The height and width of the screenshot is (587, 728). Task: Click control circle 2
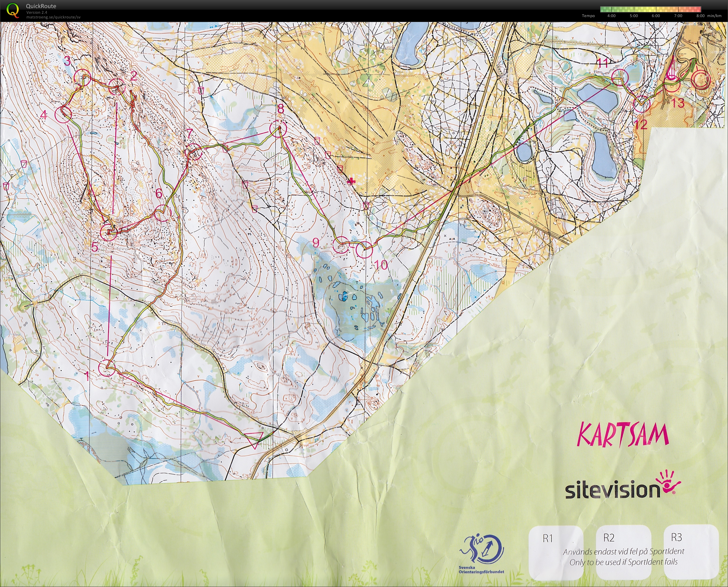coord(116,87)
